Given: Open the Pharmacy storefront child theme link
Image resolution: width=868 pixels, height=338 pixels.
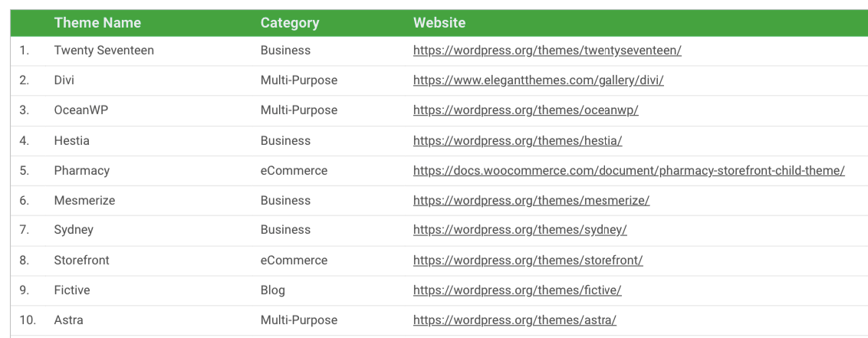Looking at the screenshot, I should coord(629,170).
